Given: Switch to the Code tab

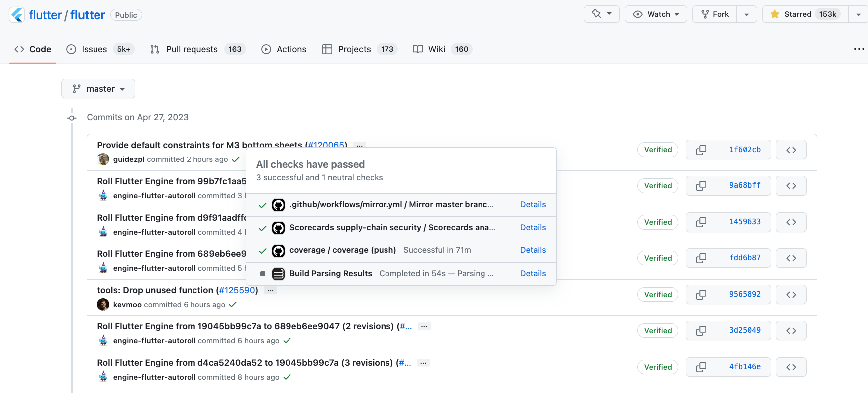Looking at the screenshot, I should (33, 49).
